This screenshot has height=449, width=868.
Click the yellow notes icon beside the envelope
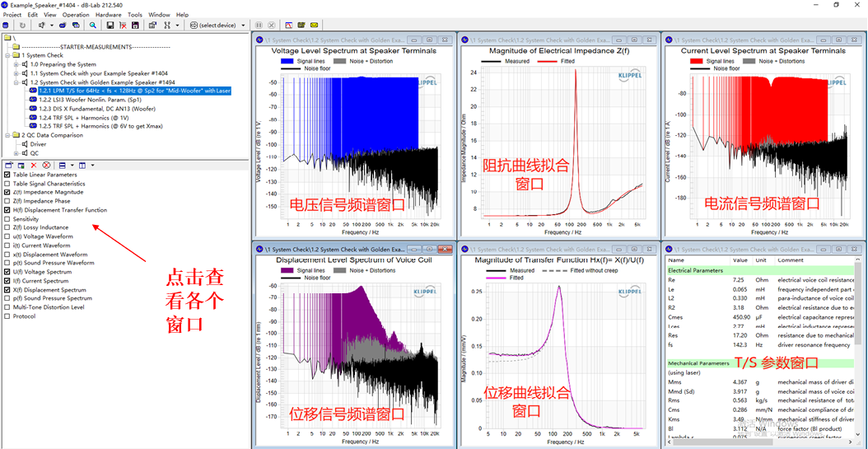pyautogui.click(x=301, y=26)
